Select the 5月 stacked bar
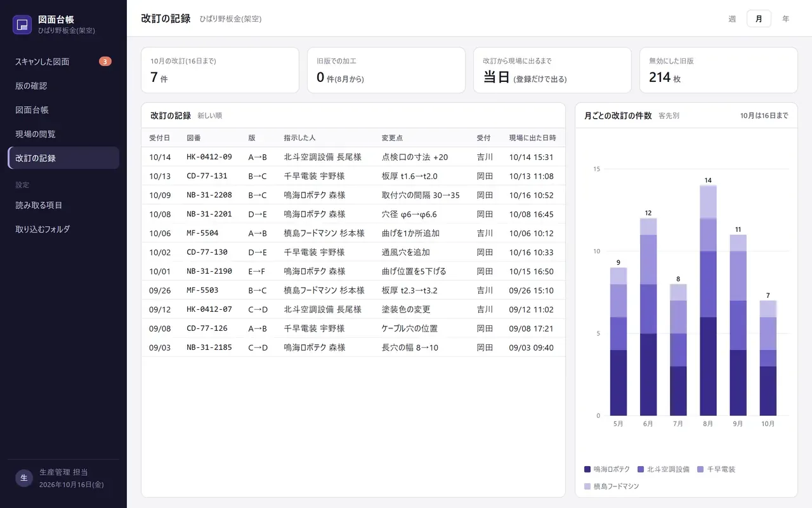 [619, 342]
